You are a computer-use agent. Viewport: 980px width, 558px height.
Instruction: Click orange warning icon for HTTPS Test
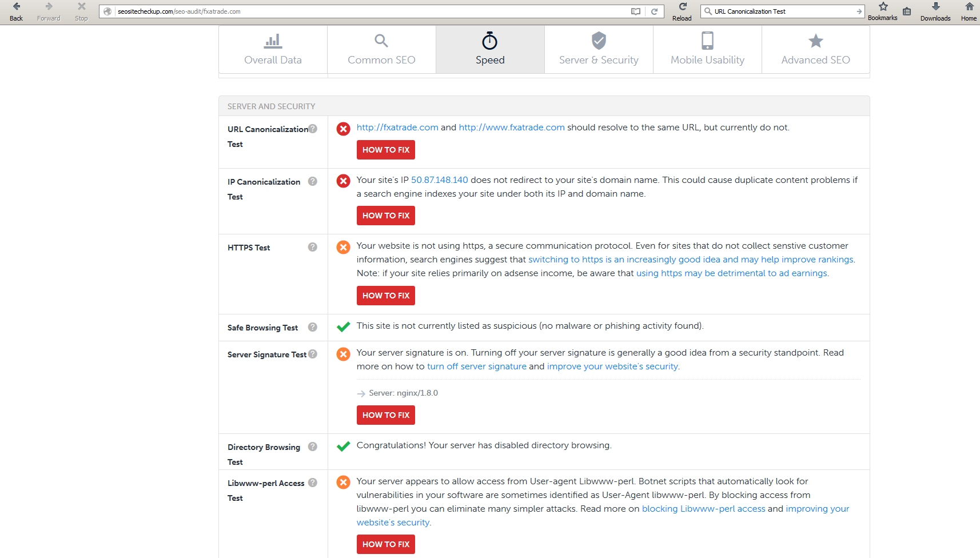343,247
